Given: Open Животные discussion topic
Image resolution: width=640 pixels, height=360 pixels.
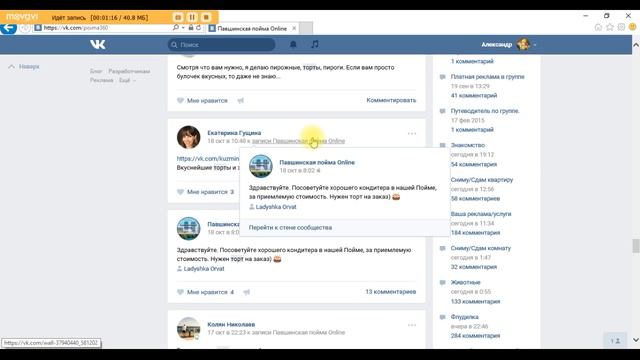Looking at the screenshot, I should (466, 282).
